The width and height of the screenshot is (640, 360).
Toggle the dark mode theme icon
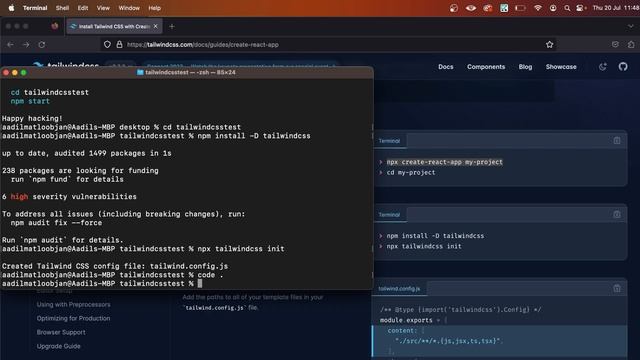tap(602, 67)
